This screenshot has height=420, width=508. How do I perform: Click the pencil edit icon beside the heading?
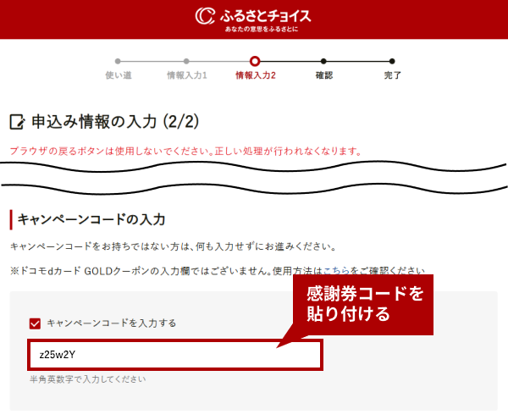(x=17, y=123)
